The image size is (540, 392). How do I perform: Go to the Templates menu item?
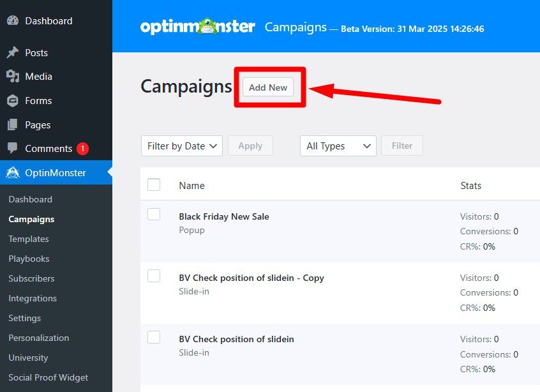pos(28,239)
